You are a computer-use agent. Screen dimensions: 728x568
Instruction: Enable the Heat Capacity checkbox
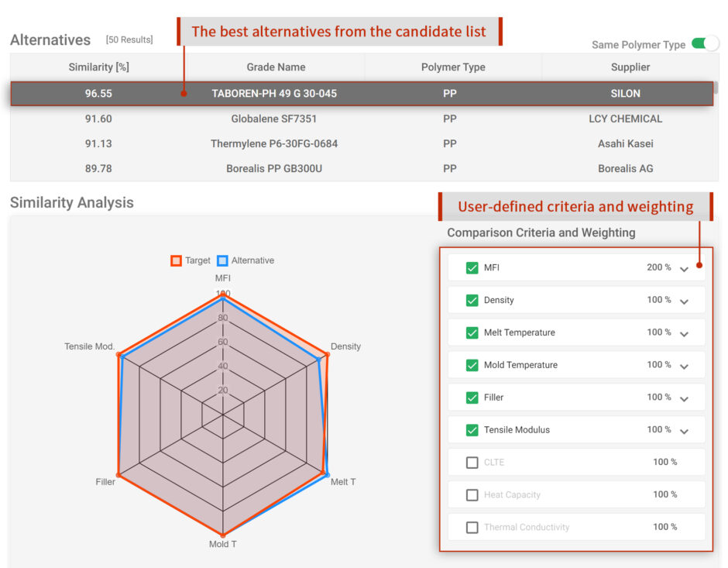[472, 495]
